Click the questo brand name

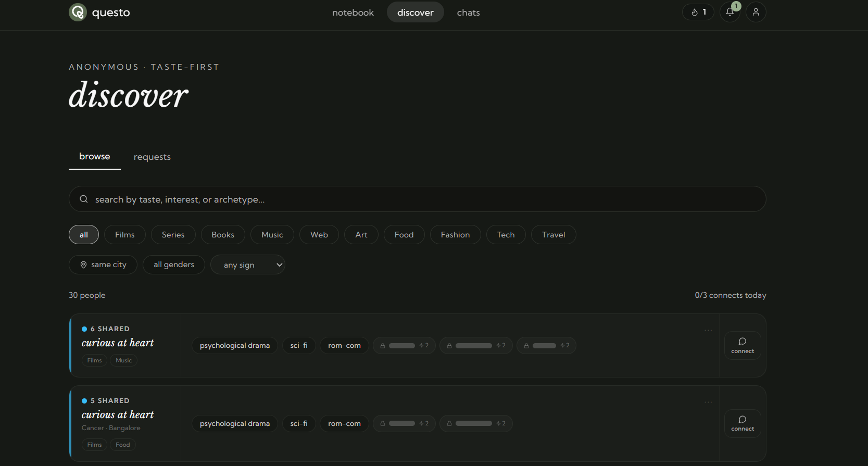(x=111, y=12)
